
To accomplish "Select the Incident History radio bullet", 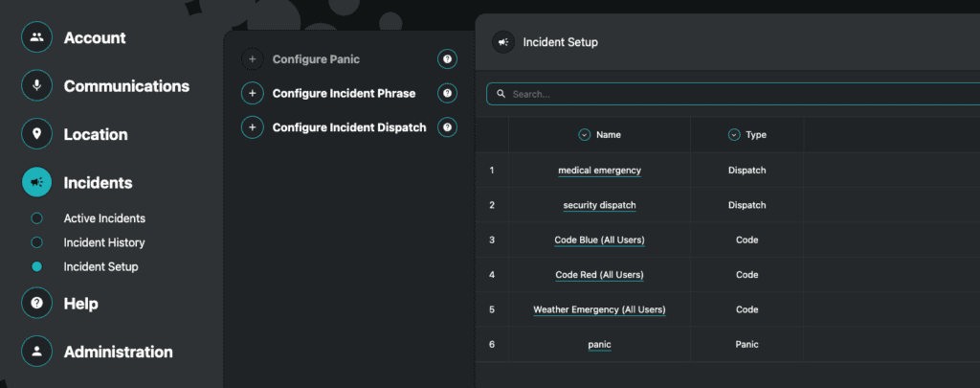I will click(x=37, y=242).
